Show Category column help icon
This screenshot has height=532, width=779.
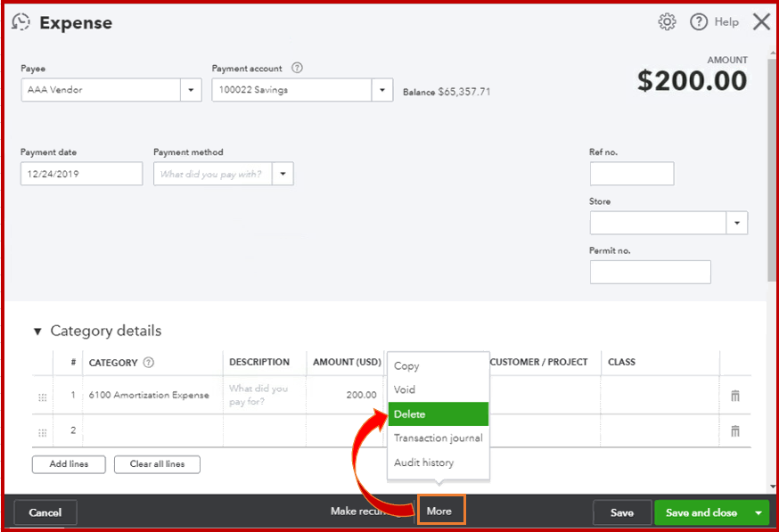149,362
